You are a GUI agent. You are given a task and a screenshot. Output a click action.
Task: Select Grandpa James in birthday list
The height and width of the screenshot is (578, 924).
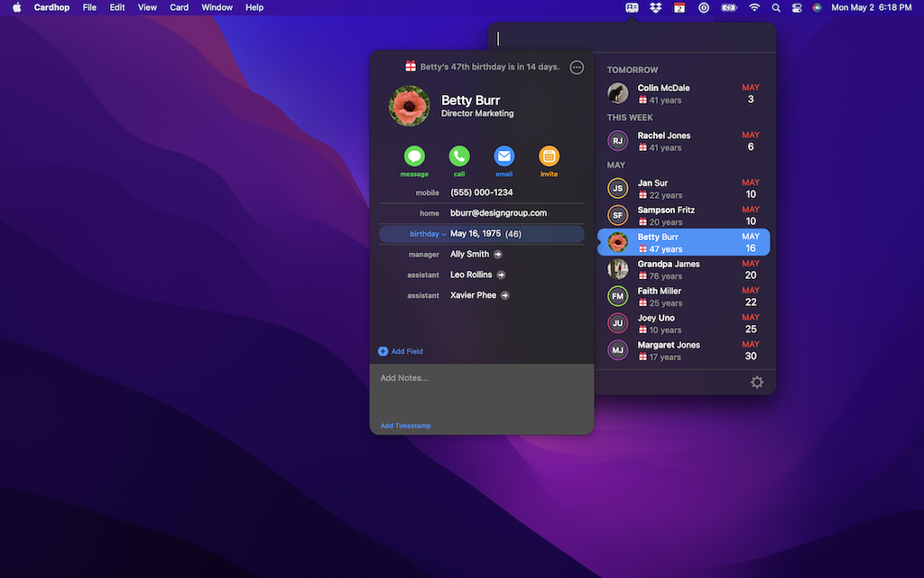(684, 269)
